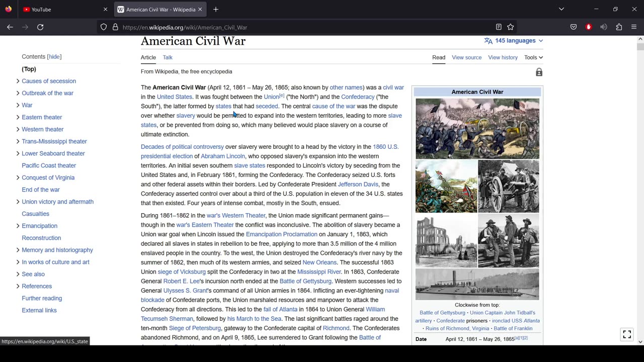Open the View history tab
The width and height of the screenshot is (644, 362).
click(x=503, y=57)
